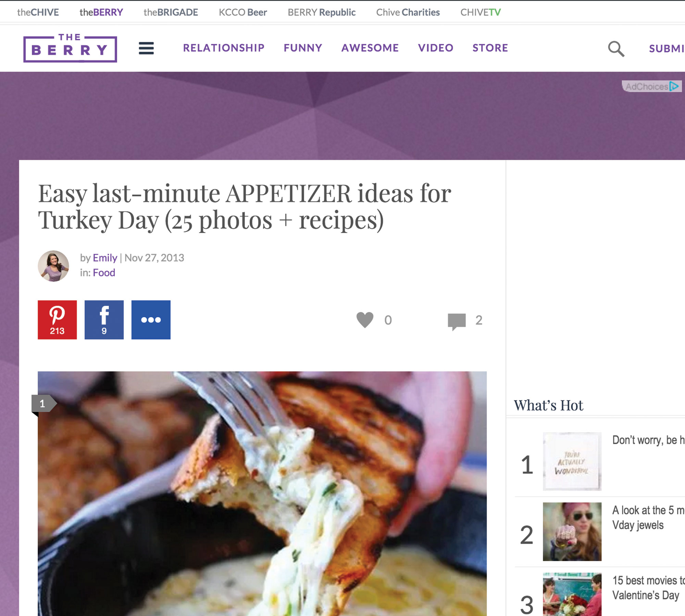Viewport: 685px width, 616px height.
Task: Open the VIDEO section
Action: click(x=436, y=48)
